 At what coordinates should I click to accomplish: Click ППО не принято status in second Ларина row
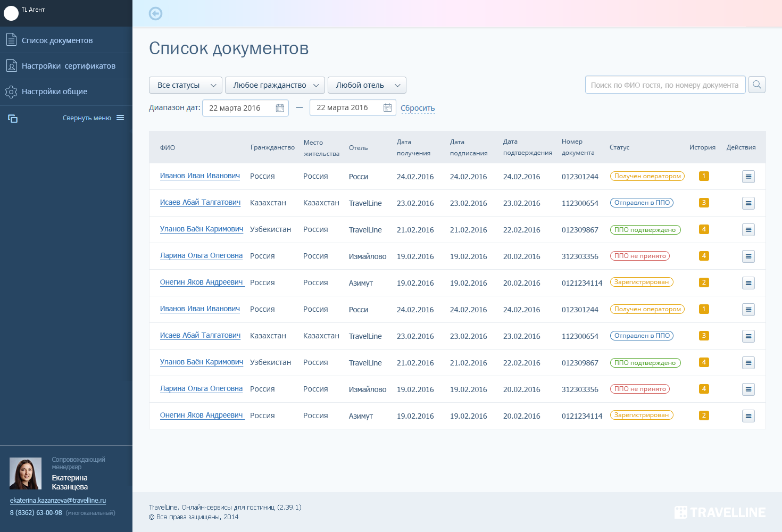click(x=640, y=389)
